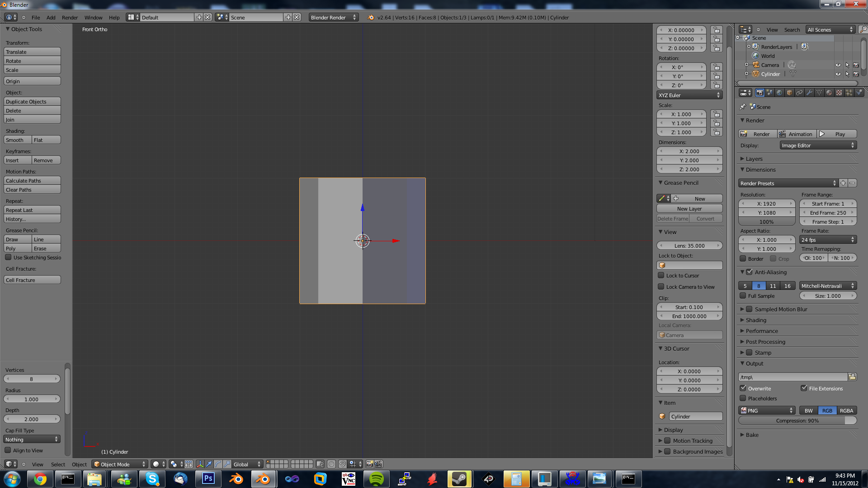Open the Add menu
868x488 pixels.
[51, 17]
